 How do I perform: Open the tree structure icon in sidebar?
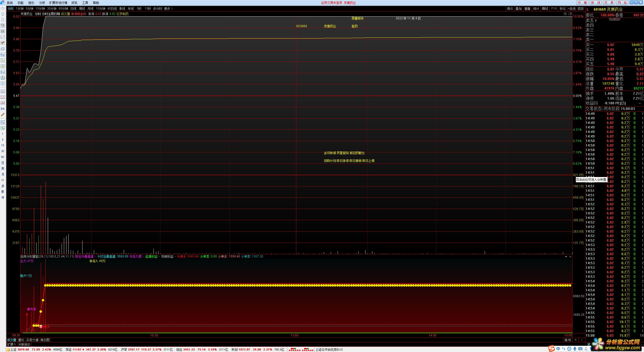(x=3, y=60)
